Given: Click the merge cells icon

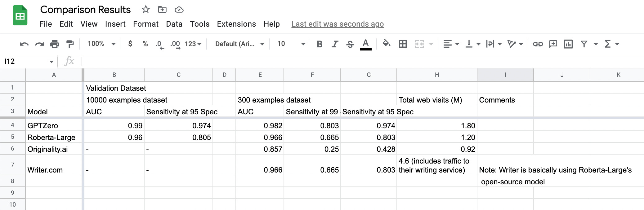Looking at the screenshot, I should click(x=419, y=44).
